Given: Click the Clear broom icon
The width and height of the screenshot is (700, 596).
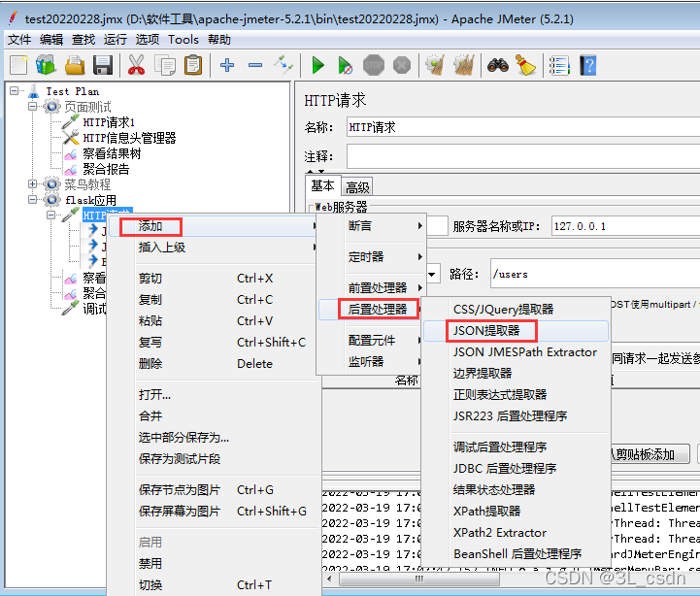Looking at the screenshot, I should [x=435, y=65].
